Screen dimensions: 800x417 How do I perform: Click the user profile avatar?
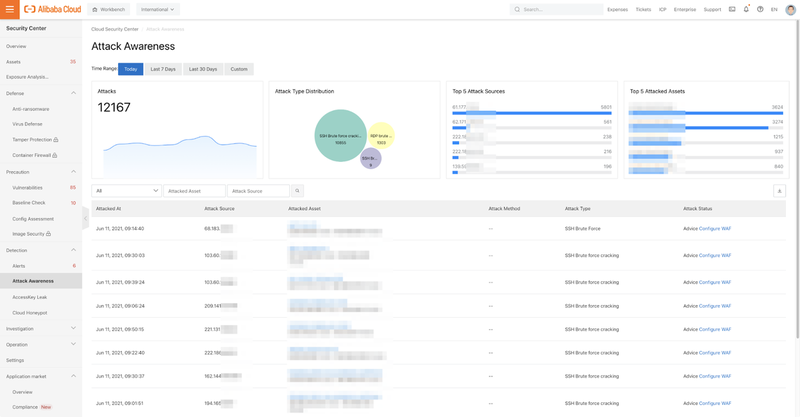(790, 9)
